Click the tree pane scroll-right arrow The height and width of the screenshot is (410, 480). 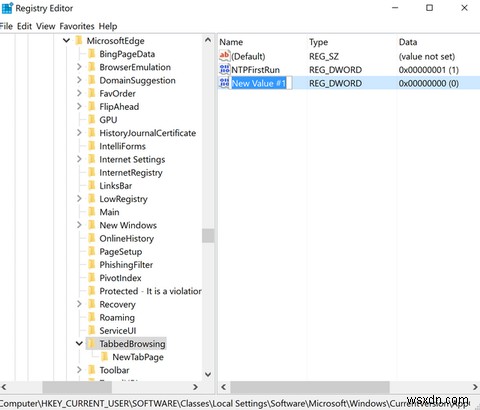[195, 387]
